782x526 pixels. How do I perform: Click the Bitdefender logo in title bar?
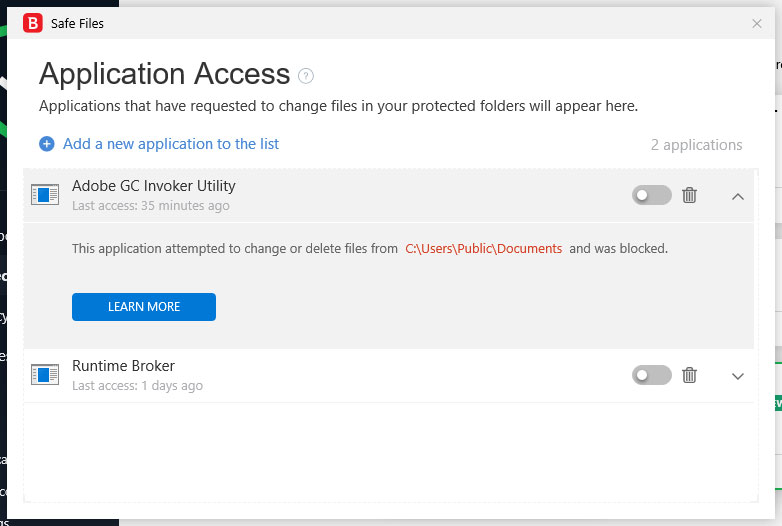tap(32, 23)
